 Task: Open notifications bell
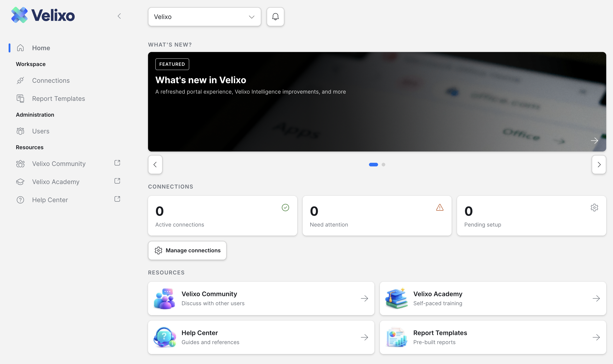[275, 17]
